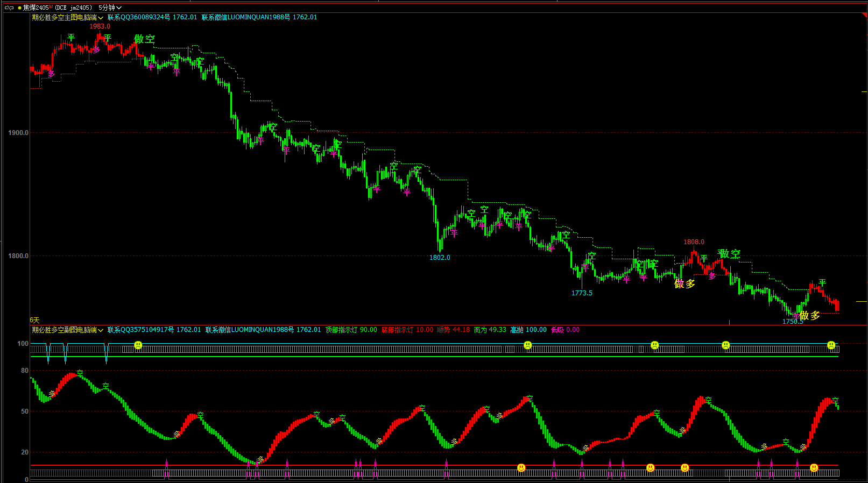Image resolution: width=868 pixels, height=483 pixels.
Task: Click the 1802.0 low price marker
Action: tap(440, 258)
